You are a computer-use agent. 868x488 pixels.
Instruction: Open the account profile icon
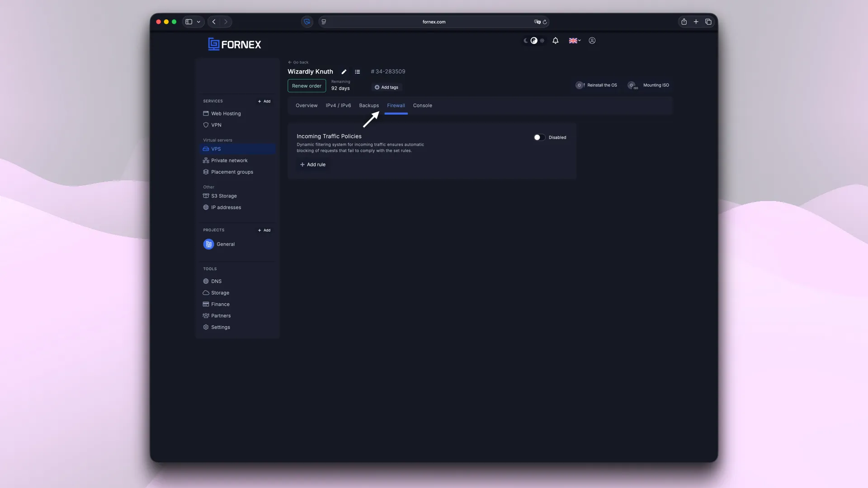tap(592, 41)
